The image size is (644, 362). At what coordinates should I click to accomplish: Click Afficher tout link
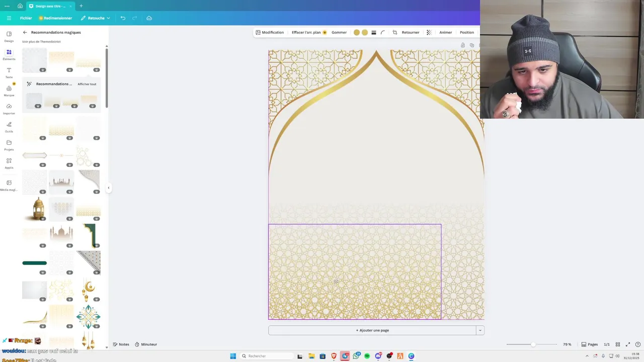coord(87,84)
